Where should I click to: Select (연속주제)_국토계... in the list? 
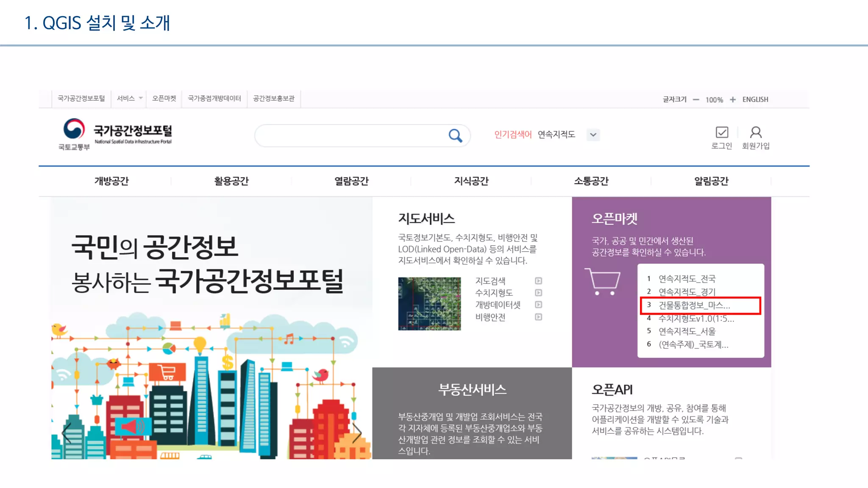tap(693, 344)
